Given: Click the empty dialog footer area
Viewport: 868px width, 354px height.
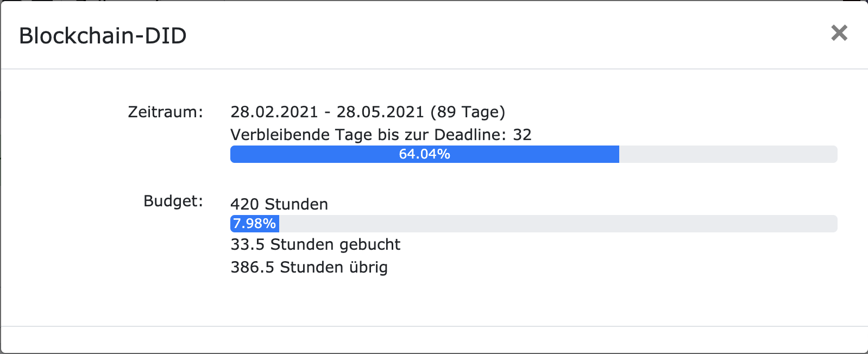Looking at the screenshot, I should click(434, 340).
